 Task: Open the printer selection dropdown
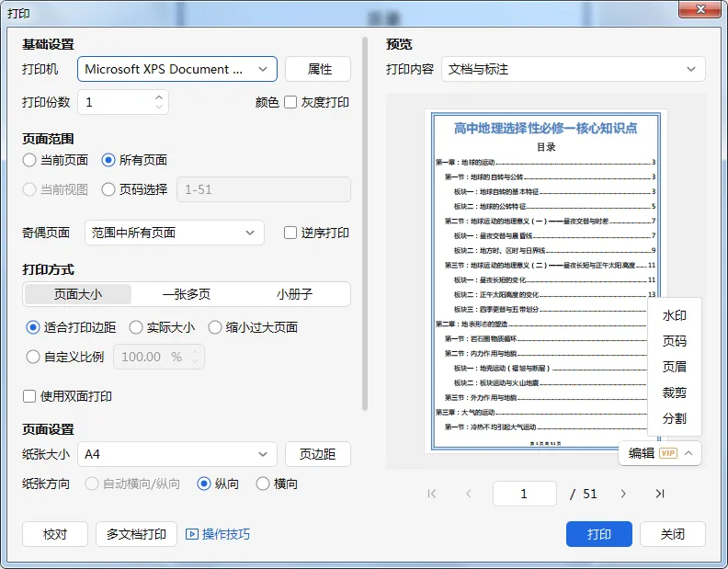tap(177, 69)
